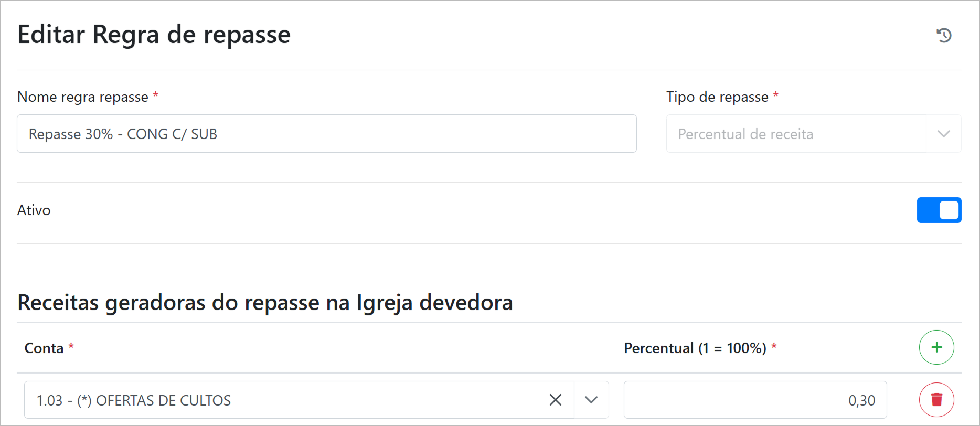Click the Nome regra repasse label
980x426 pixels.
(x=83, y=97)
